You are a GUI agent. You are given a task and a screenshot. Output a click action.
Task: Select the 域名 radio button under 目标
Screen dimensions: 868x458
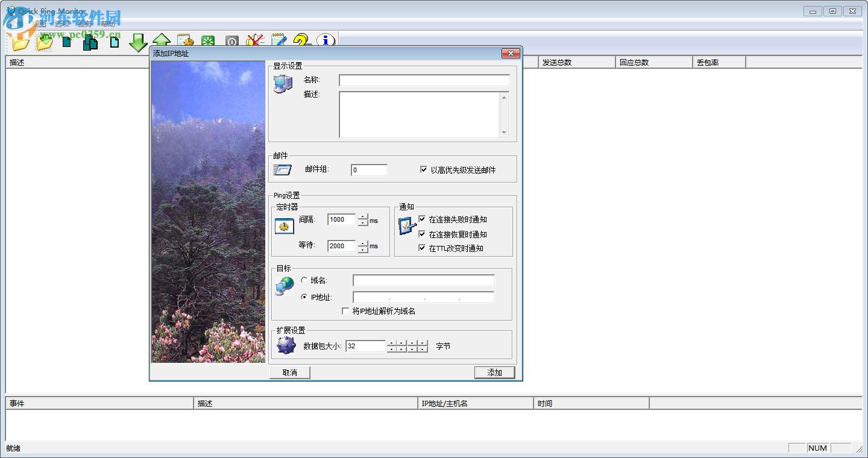coord(304,280)
